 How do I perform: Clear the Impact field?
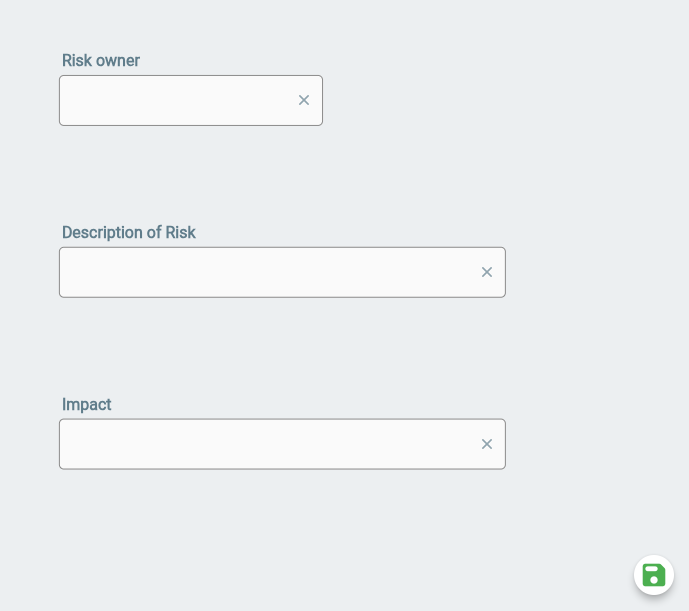487,444
